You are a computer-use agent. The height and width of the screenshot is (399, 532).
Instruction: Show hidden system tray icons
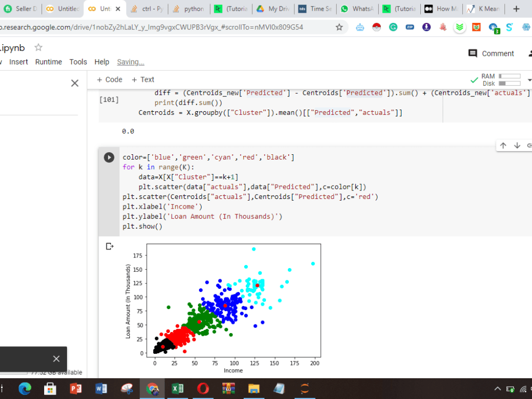pyautogui.click(x=497, y=388)
